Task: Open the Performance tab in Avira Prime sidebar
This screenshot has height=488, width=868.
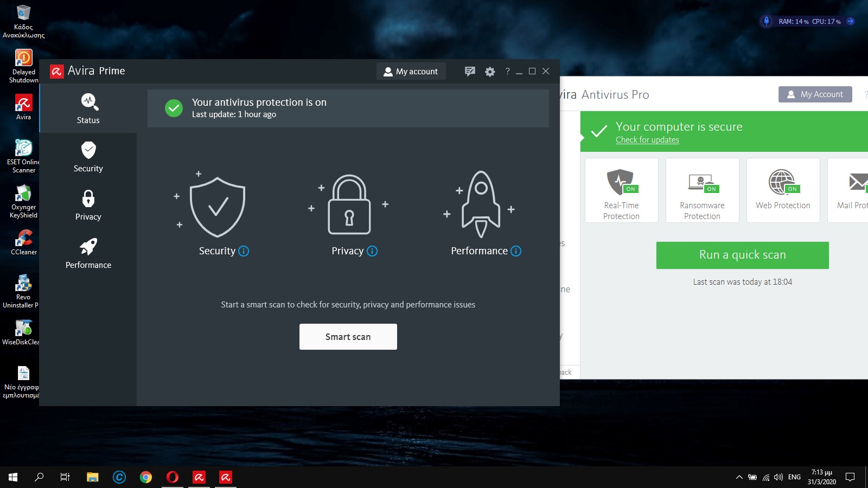Action: [88, 253]
